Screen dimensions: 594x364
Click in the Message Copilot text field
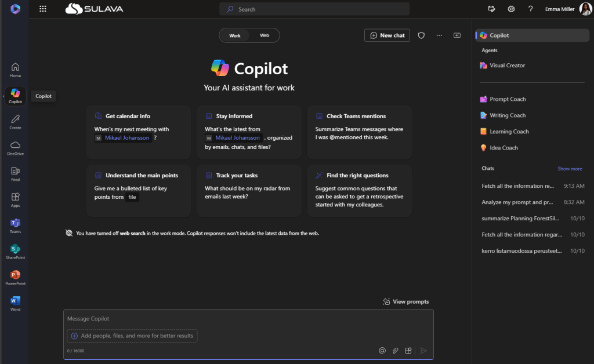click(248, 319)
